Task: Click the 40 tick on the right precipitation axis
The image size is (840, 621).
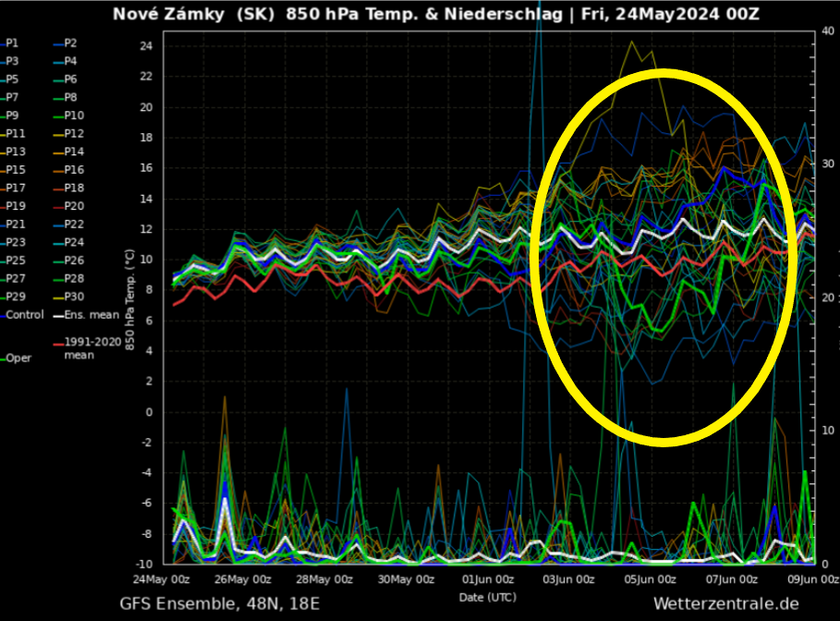Action: (x=827, y=31)
